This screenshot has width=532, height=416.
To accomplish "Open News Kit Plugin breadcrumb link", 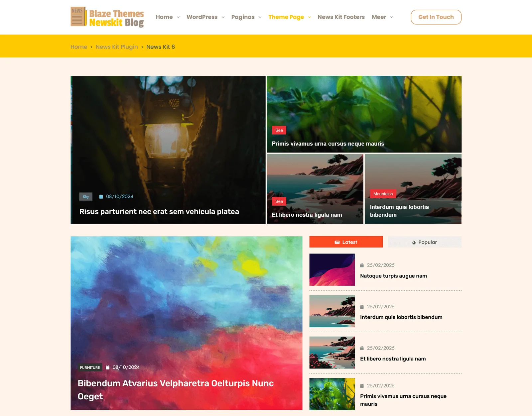I will tap(117, 47).
